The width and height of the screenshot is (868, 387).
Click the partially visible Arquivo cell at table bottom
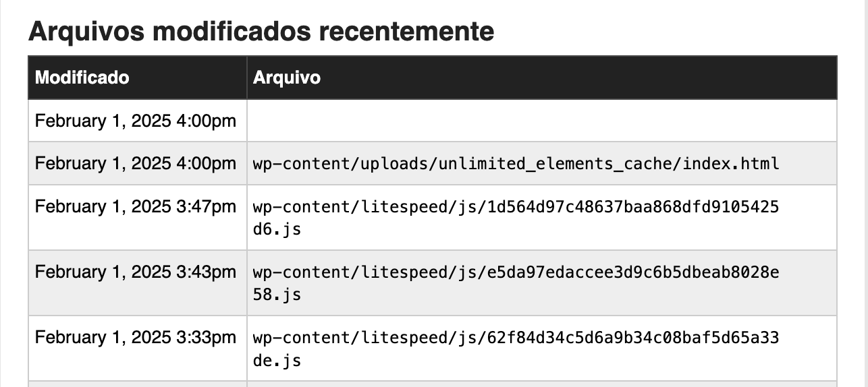[542, 384]
